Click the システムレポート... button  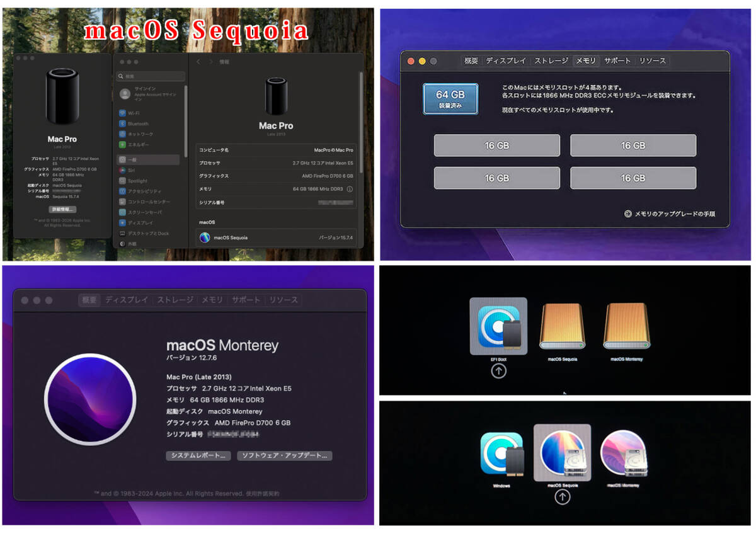tap(198, 455)
